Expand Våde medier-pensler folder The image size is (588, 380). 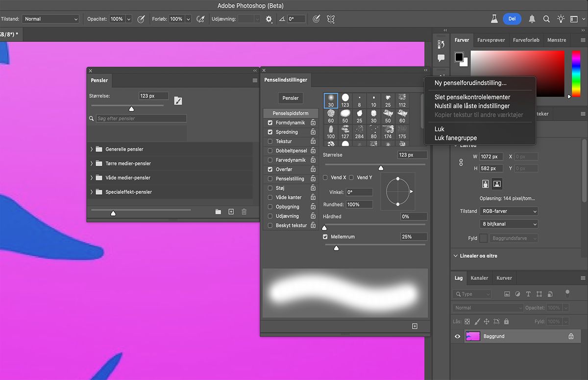coord(92,177)
